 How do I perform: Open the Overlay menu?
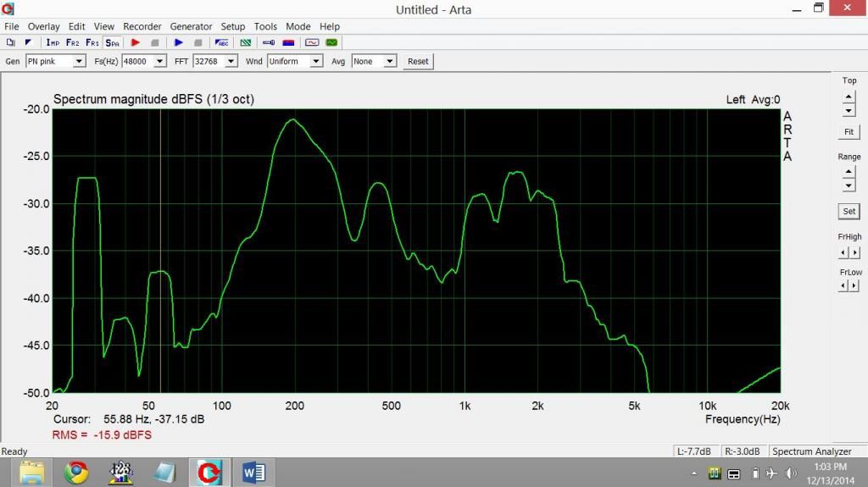[44, 26]
